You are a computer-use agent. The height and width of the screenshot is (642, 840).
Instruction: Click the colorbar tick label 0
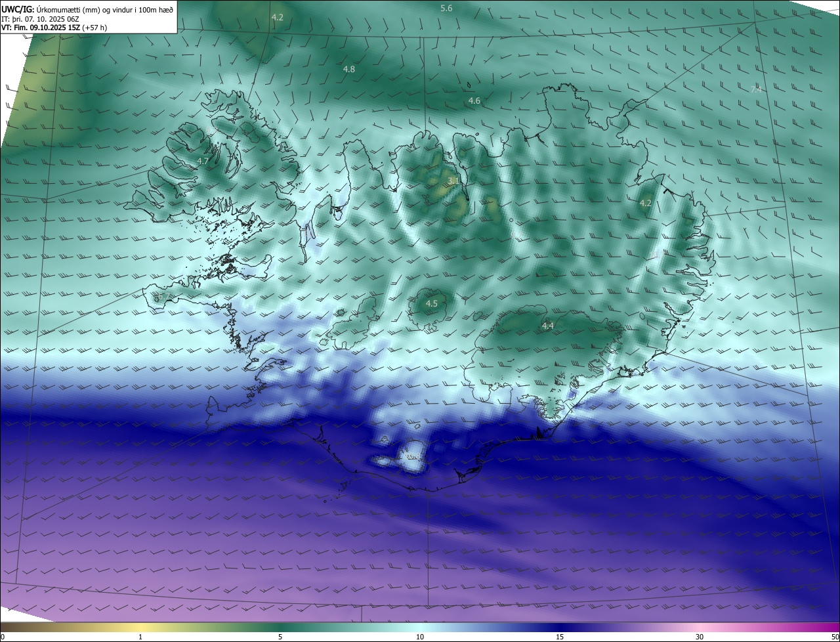tap(3, 637)
